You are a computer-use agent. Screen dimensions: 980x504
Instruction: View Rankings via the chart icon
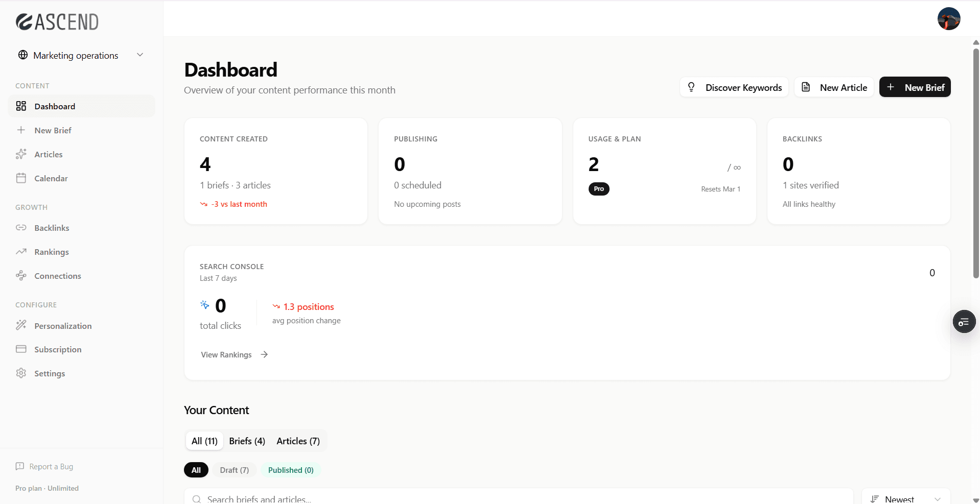(x=21, y=251)
